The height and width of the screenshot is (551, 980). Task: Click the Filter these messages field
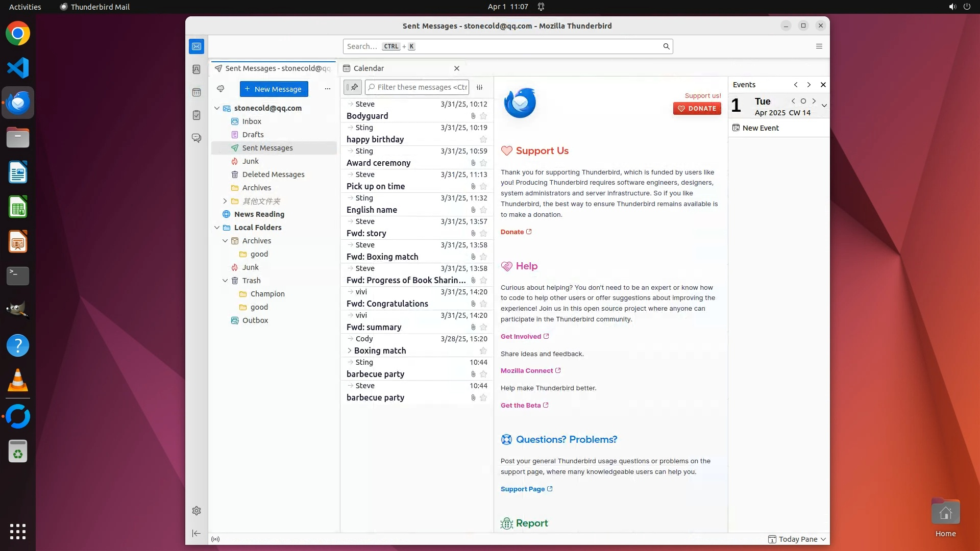(x=422, y=87)
